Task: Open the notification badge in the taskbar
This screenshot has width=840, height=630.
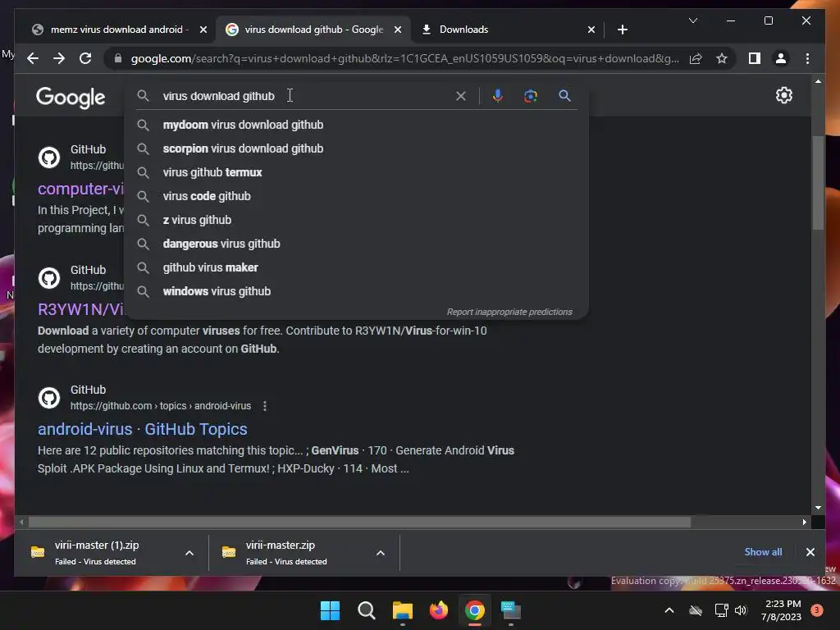Action: point(817,609)
